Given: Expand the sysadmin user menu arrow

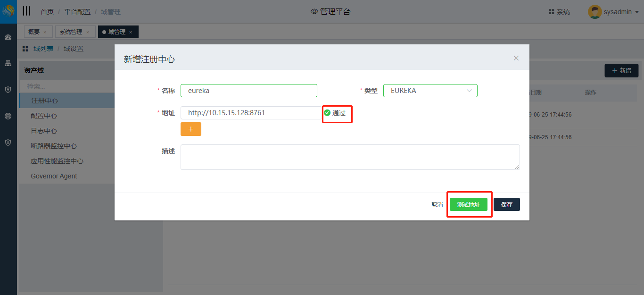Looking at the screenshot, I should tap(636, 12).
